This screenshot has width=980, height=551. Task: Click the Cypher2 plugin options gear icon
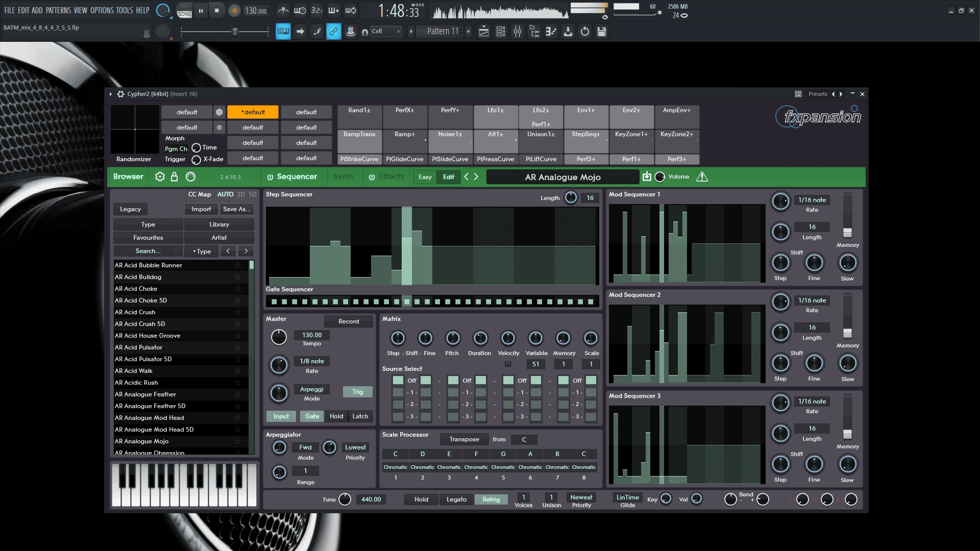[120, 94]
